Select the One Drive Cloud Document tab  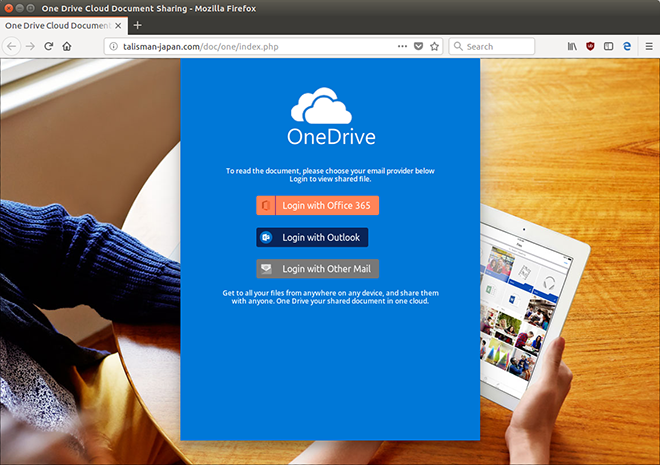[x=55, y=25]
